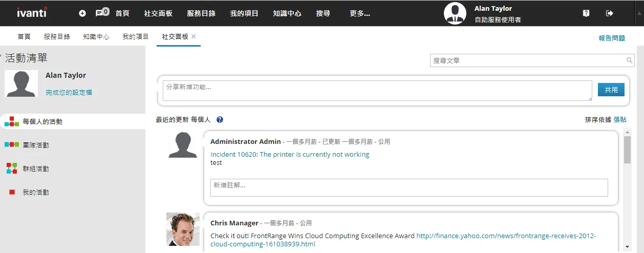Focus the 新增註解 comment field
644x253 pixels.
click(x=409, y=187)
